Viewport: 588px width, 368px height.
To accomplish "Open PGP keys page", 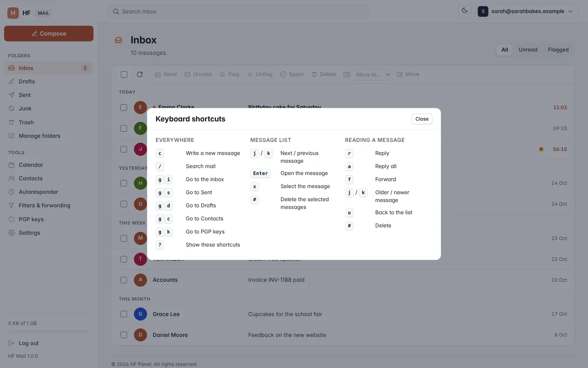I will click(x=49, y=219).
